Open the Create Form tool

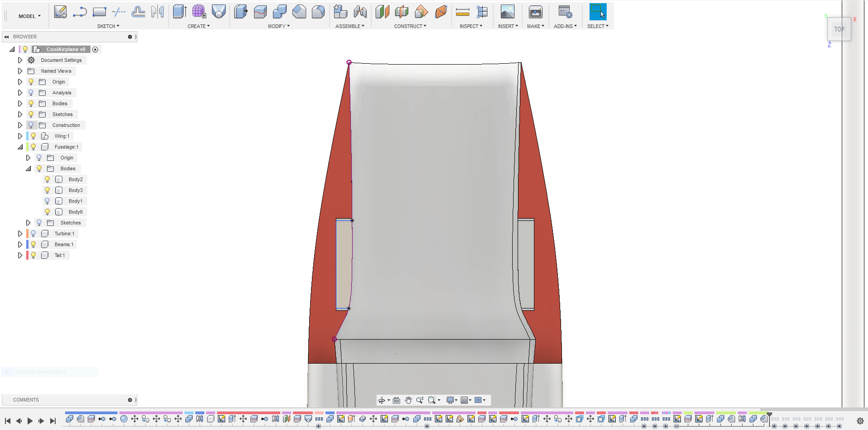click(x=199, y=12)
